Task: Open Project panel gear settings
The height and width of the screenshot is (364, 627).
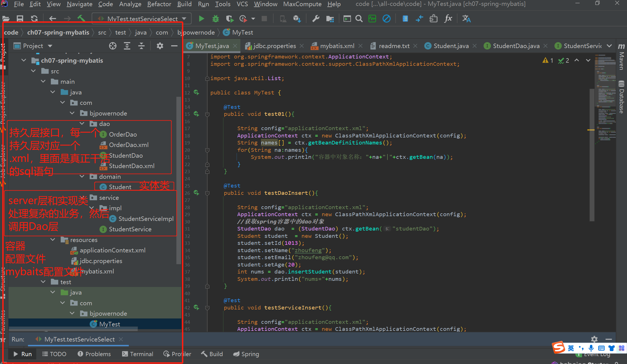Action: (160, 46)
